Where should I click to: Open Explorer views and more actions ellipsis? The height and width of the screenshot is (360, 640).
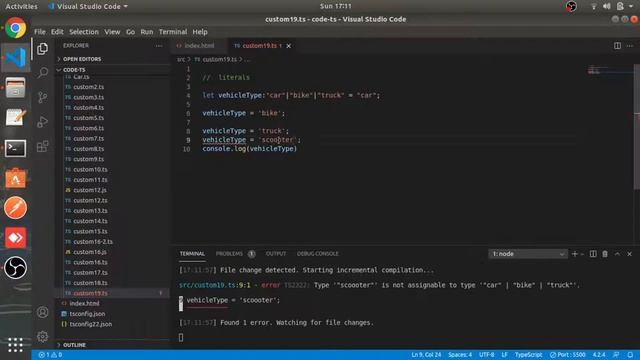point(159,46)
